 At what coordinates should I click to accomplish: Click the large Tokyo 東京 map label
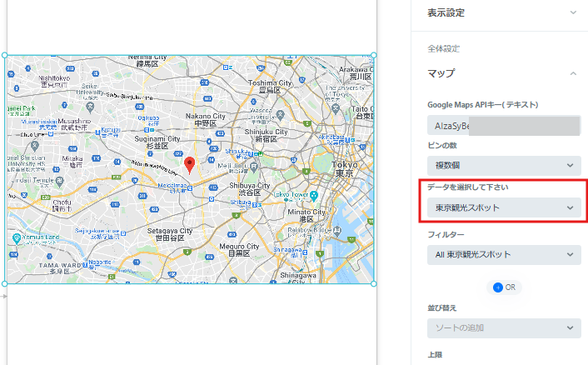pyautogui.click(x=344, y=169)
